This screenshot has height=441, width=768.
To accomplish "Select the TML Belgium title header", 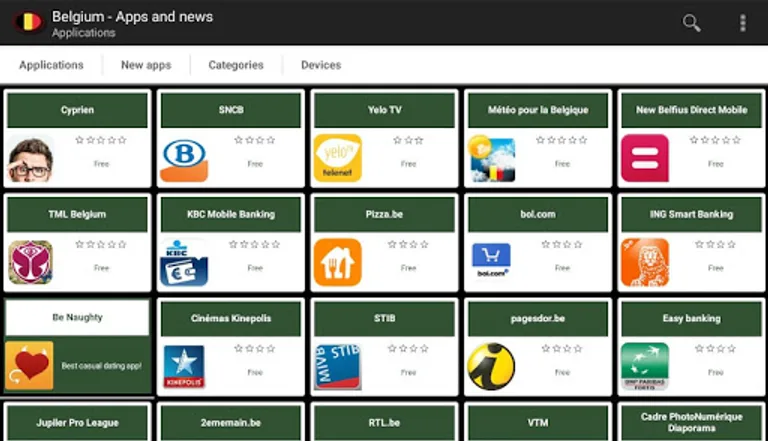I will (77, 214).
